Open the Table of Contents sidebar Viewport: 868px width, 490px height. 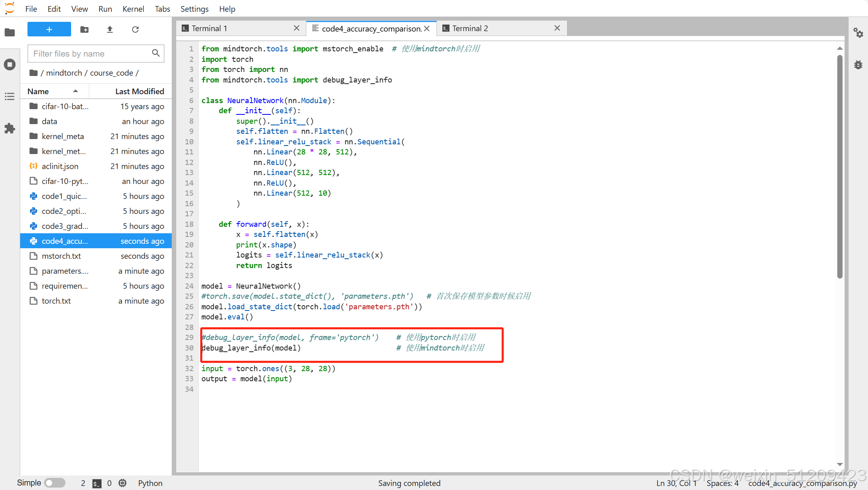[x=10, y=96]
